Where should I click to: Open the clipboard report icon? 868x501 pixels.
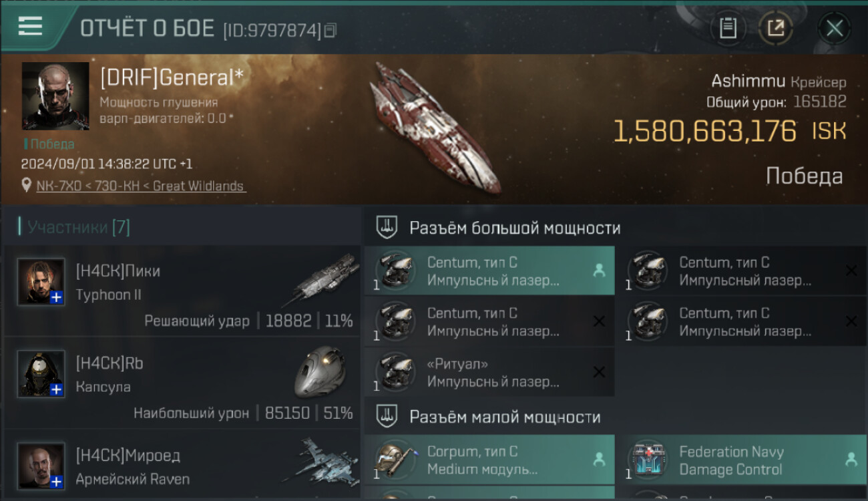(728, 28)
